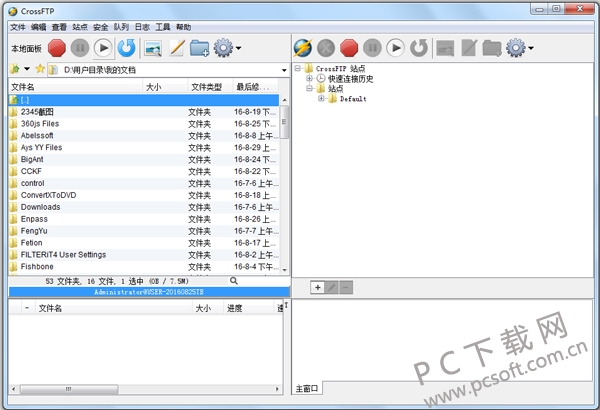Click the search magnifier icon in status bar
This screenshot has width=600, height=410.
coord(234,281)
